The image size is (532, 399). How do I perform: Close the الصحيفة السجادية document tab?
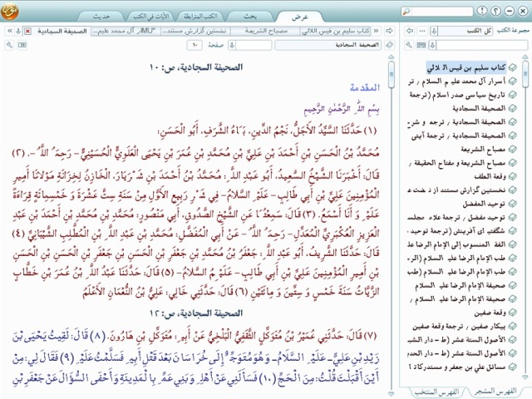27,32
